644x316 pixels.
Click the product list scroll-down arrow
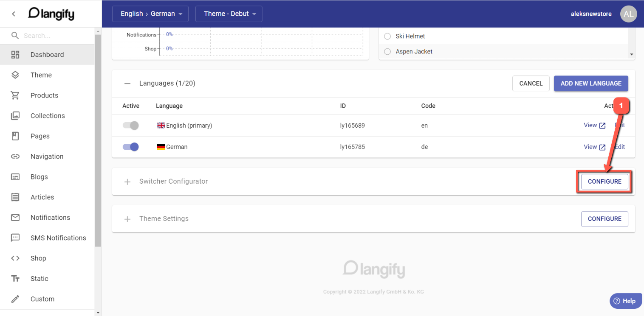click(631, 55)
